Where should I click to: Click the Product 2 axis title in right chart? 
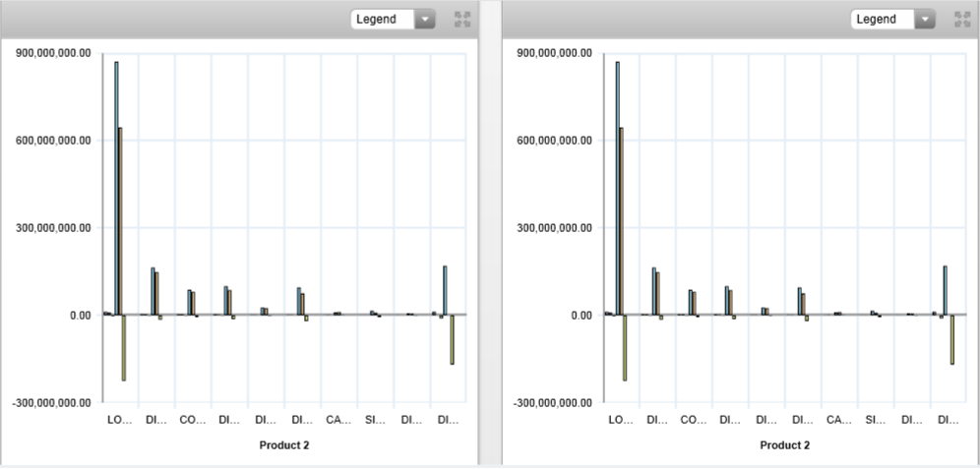(x=785, y=445)
